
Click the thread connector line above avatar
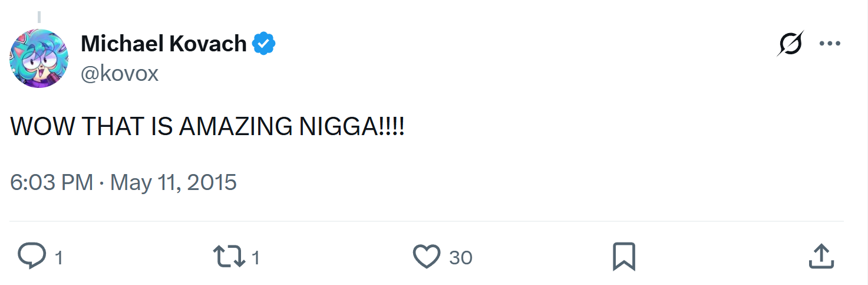point(39,17)
